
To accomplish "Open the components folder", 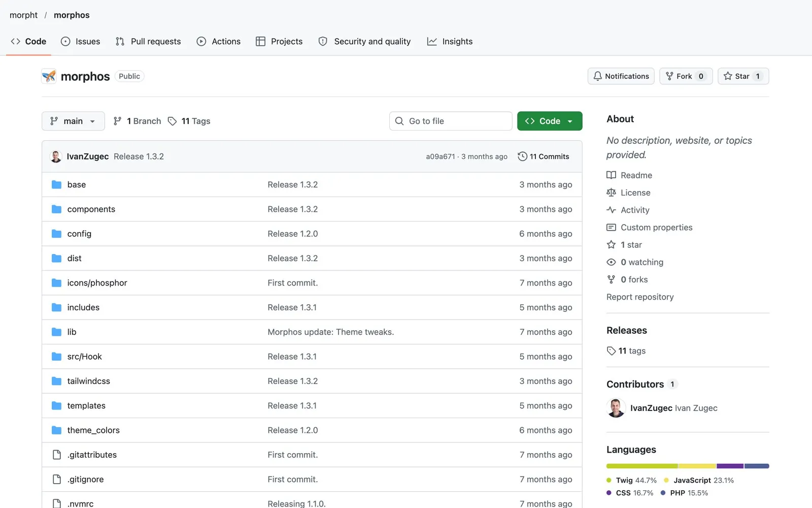I will [91, 209].
